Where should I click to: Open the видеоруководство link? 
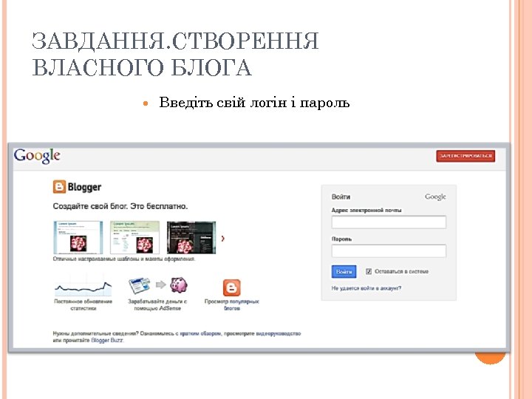tap(279, 333)
